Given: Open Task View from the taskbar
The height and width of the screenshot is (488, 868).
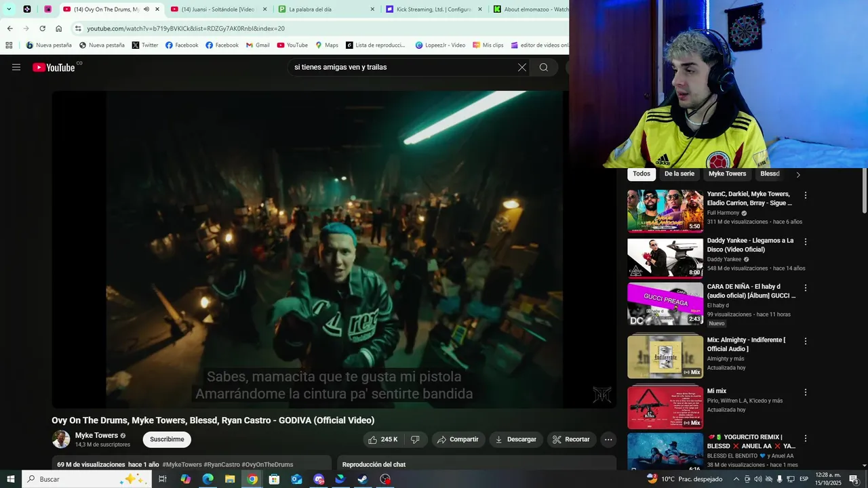Looking at the screenshot, I should (x=163, y=479).
